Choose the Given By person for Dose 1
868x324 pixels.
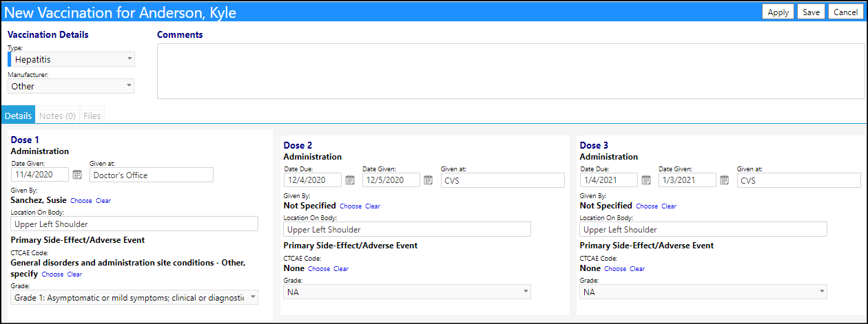coord(81,201)
